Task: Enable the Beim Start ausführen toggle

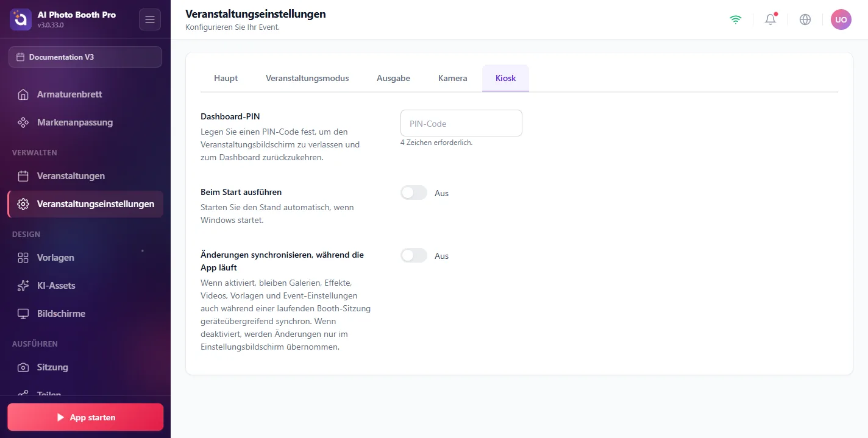Action: (x=414, y=193)
